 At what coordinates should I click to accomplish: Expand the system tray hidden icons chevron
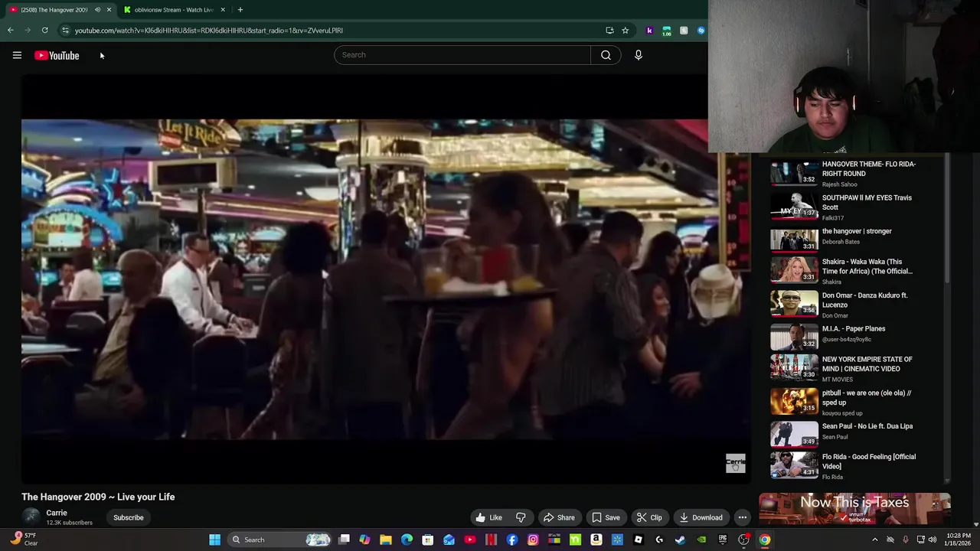[x=875, y=540]
